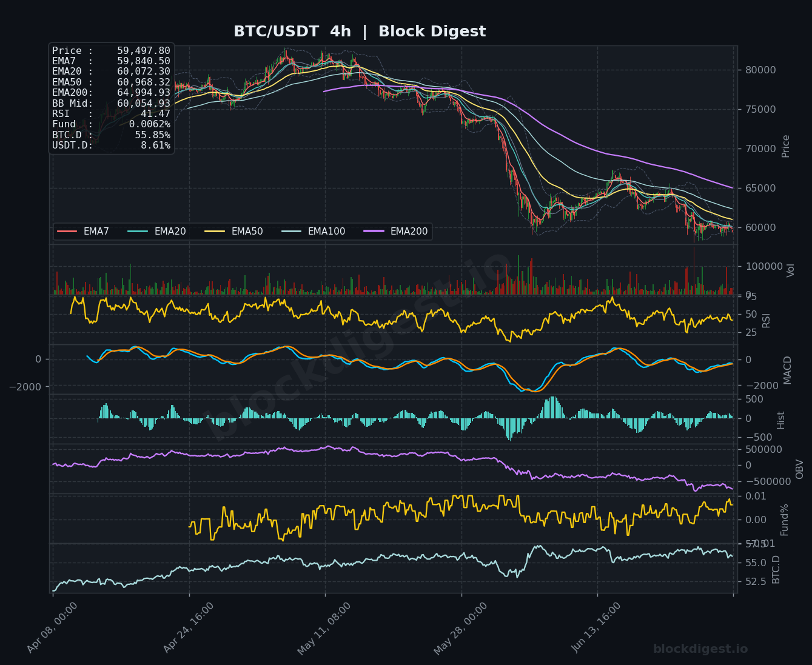Click the EMA200 value 64,994.93

coord(144,93)
